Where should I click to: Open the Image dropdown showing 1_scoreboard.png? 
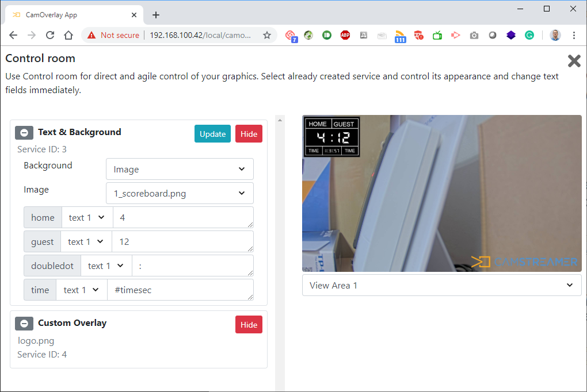click(180, 194)
